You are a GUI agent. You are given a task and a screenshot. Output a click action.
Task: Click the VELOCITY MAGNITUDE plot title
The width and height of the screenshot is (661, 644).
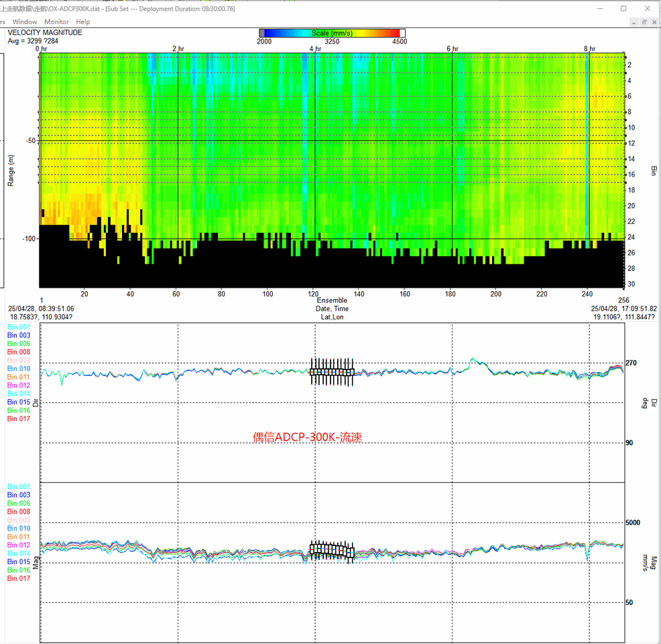(x=45, y=32)
